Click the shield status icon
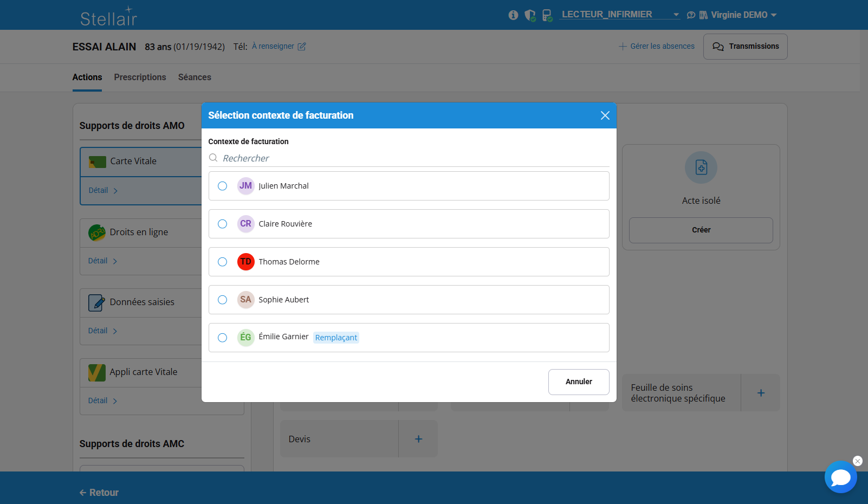Image resolution: width=868 pixels, height=504 pixels. [x=530, y=15]
